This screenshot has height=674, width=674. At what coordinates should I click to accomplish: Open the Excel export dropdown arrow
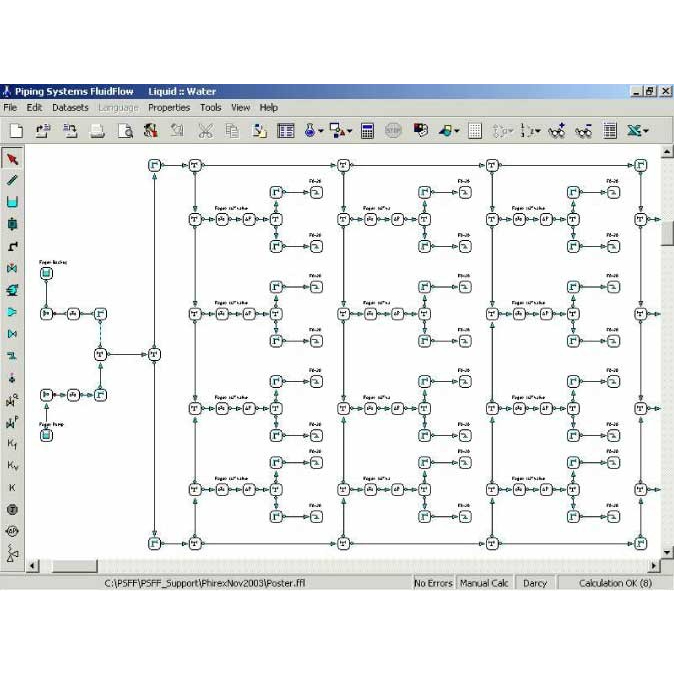pyautogui.click(x=646, y=131)
